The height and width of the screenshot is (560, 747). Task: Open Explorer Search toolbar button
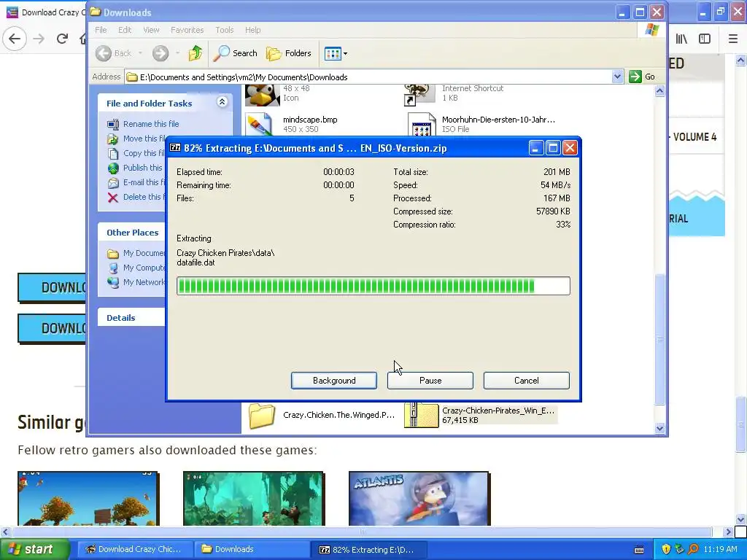click(236, 53)
